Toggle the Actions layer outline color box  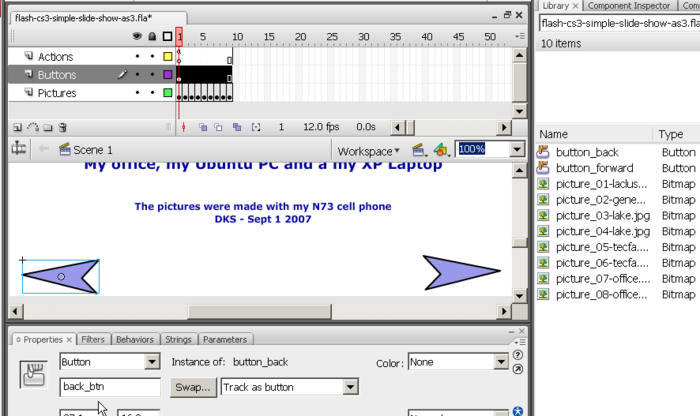167,57
